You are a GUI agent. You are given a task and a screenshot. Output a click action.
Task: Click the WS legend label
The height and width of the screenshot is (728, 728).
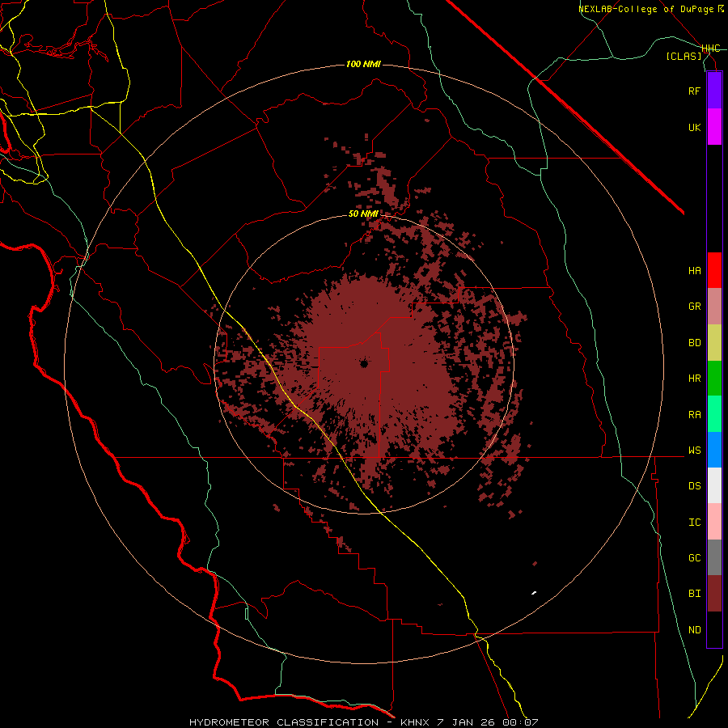694,451
